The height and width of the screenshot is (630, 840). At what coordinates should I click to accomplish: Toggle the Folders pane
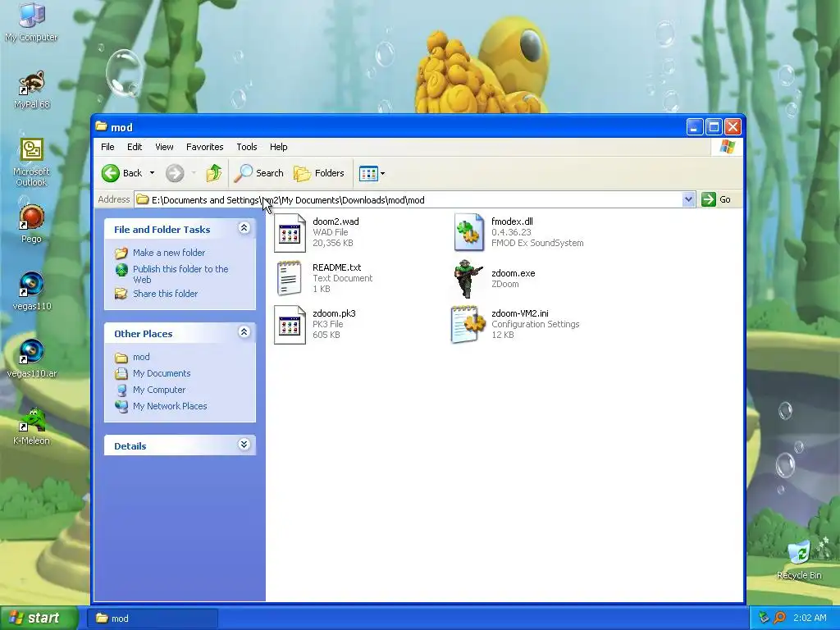(319, 173)
